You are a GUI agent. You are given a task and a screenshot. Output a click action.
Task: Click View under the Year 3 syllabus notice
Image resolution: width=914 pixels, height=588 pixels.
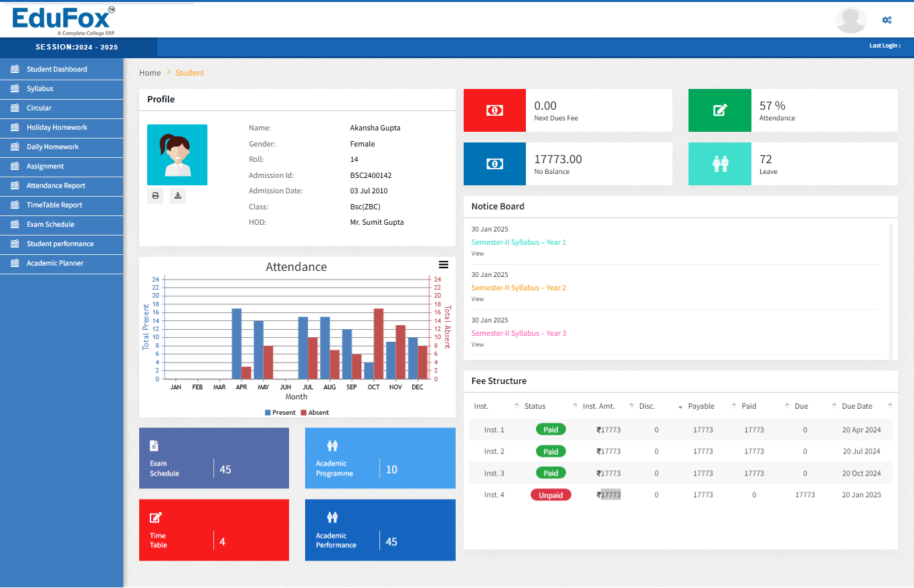pos(477,345)
